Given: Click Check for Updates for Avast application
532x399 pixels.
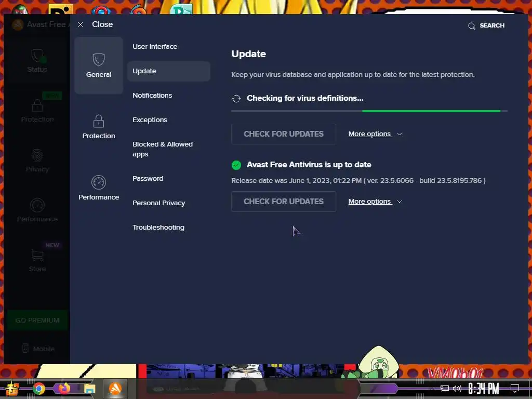Looking at the screenshot, I should click(x=284, y=202).
